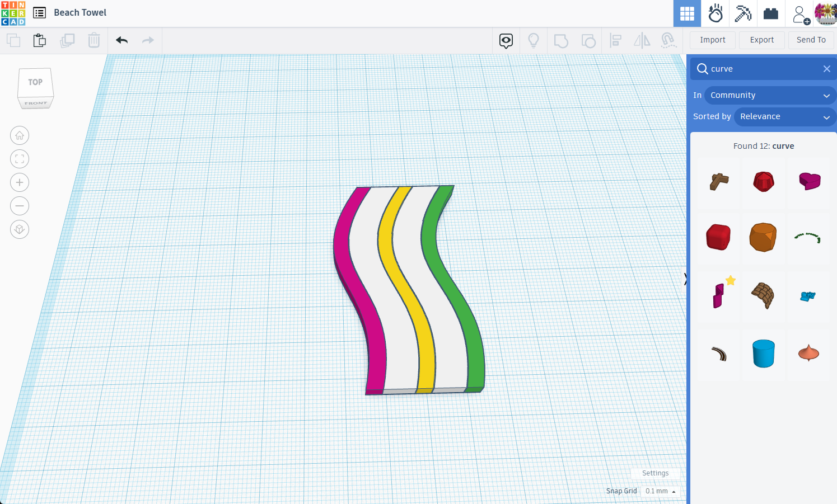Image resolution: width=837 pixels, height=504 pixels.
Task: Open the Community dropdown
Action: tap(770, 95)
